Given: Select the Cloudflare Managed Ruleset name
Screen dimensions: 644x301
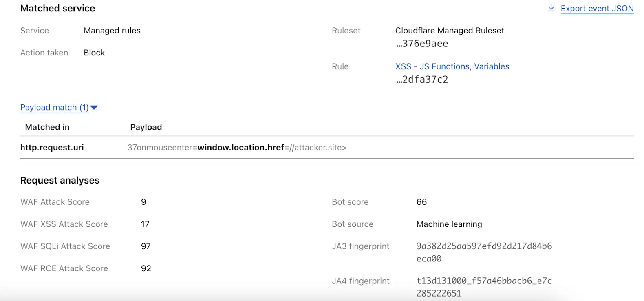Looking at the screenshot, I should tap(450, 31).
